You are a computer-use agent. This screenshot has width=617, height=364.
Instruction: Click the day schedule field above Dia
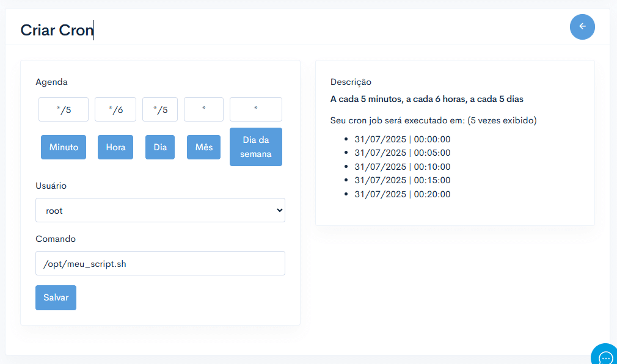(160, 109)
